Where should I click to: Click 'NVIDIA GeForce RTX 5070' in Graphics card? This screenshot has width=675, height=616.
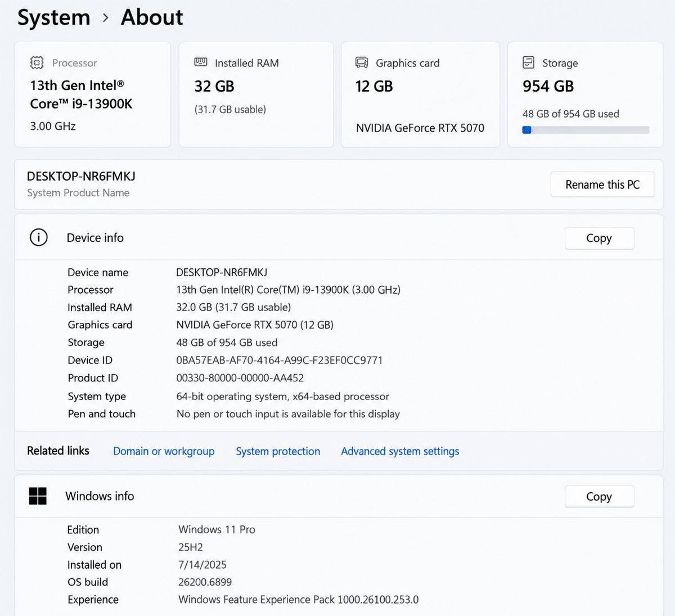[x=420, y=128]
